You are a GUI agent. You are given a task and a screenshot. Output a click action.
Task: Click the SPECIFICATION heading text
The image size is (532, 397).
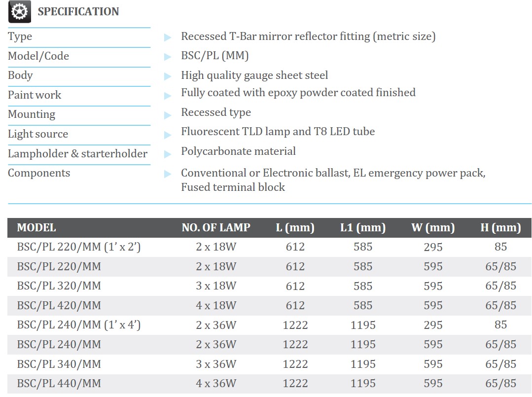pyautogui.click(x=78, y=11)
